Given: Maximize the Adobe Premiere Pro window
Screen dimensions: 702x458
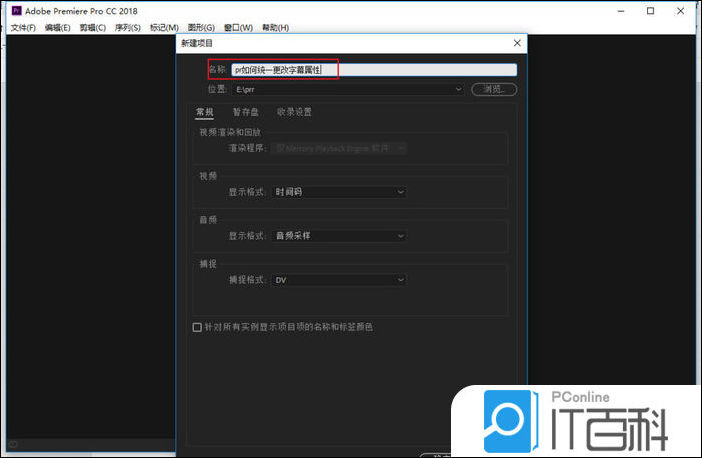Looking at the screenshot, I should 651,11.
